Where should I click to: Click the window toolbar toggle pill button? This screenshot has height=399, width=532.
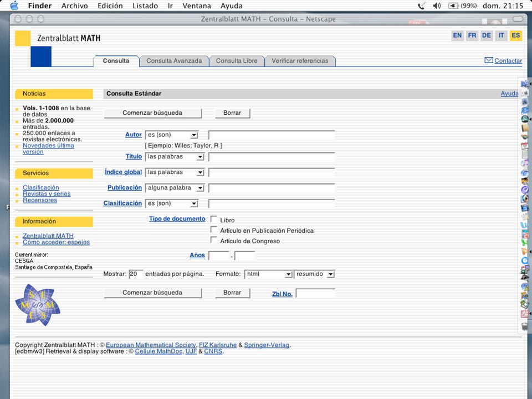tap(518, 19)
